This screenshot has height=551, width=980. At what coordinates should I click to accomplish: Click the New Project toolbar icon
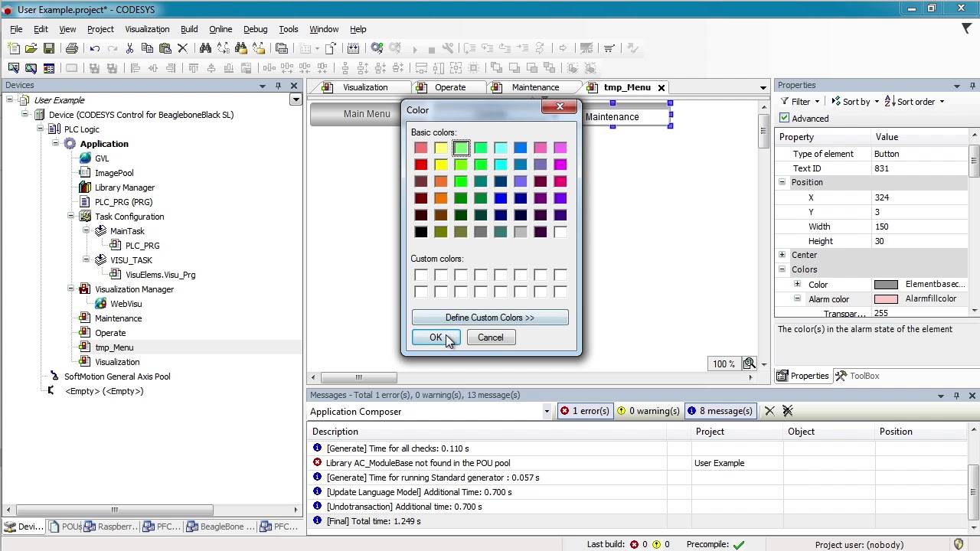tap(14, 48)
